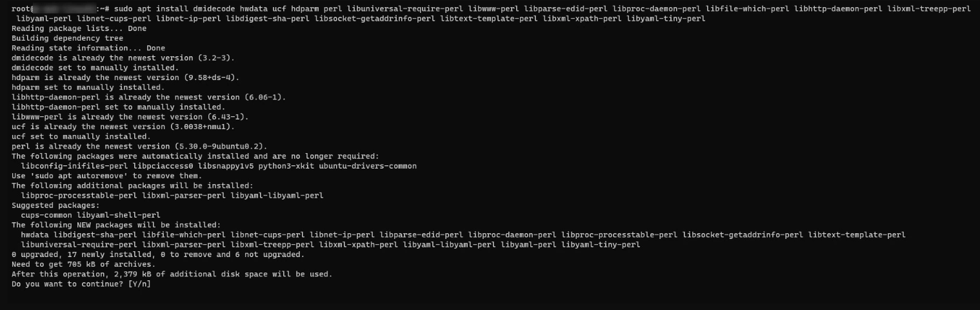Screen dimensions: 980x310
Task: Click the "Reading package lists... Done" line
Action: 79,28
